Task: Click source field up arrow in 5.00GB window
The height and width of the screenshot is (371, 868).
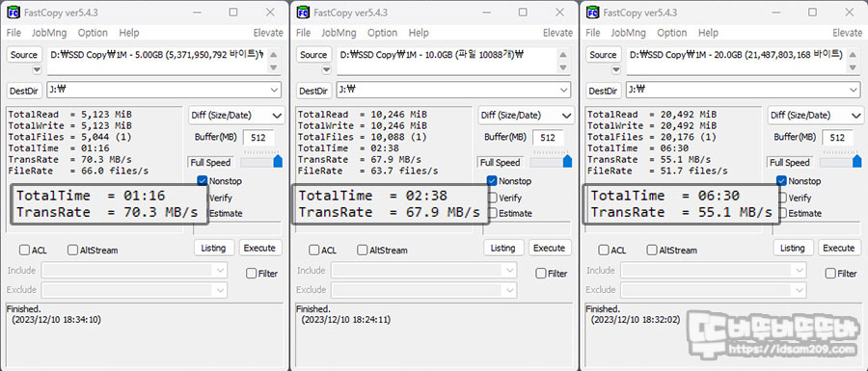Action: coord(273,55)
